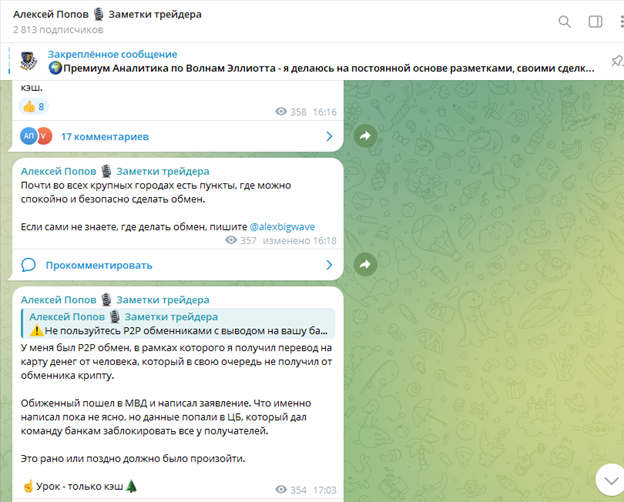Click text 'Это рано или поздно должно было произойти.'
This screenshot has height=502, width=624.
pos(133,459)
